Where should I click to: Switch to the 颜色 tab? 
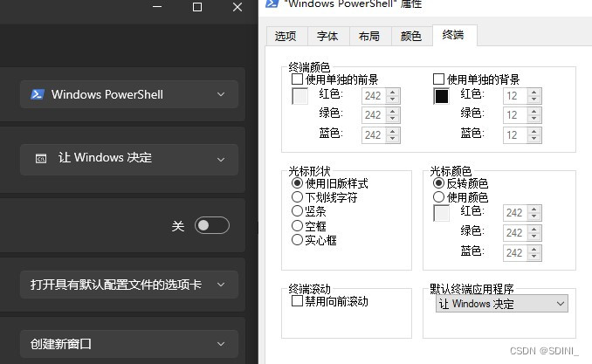coord(412,37)
